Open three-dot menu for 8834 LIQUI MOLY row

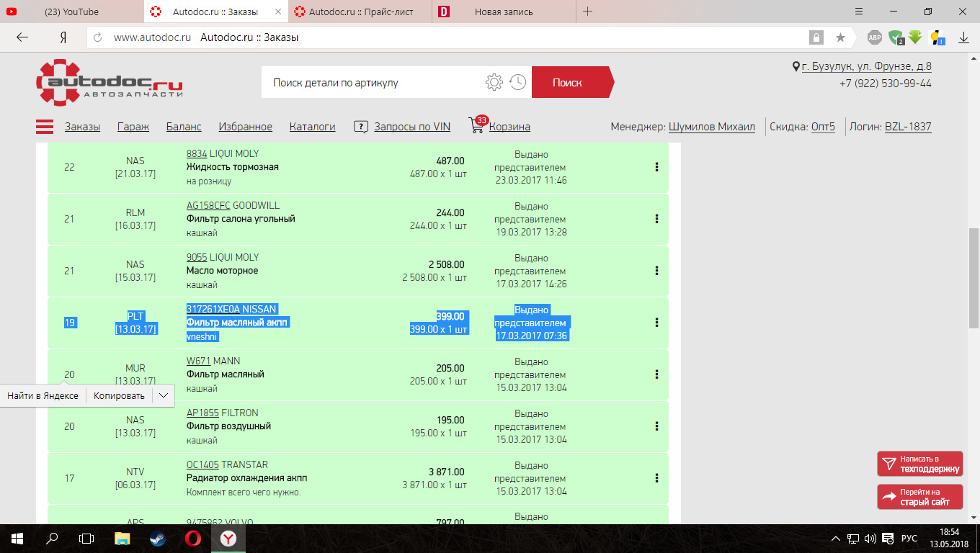pos(656,167)
